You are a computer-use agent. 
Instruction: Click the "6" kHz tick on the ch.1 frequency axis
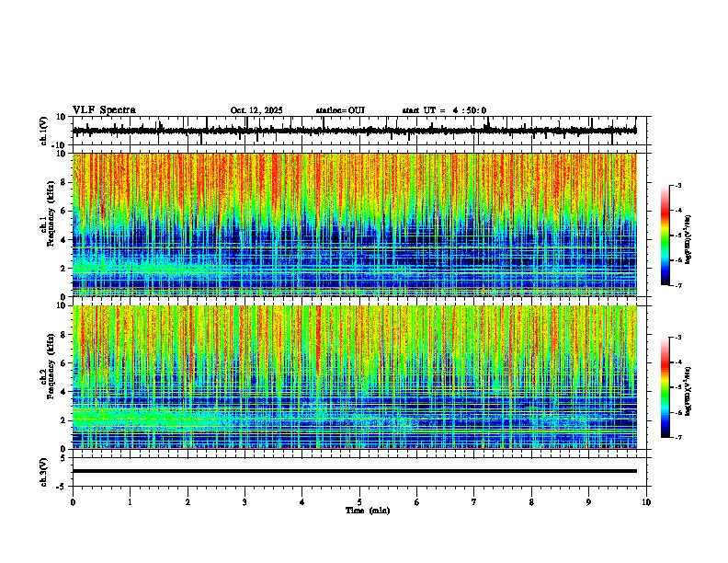tap(63, 212)
